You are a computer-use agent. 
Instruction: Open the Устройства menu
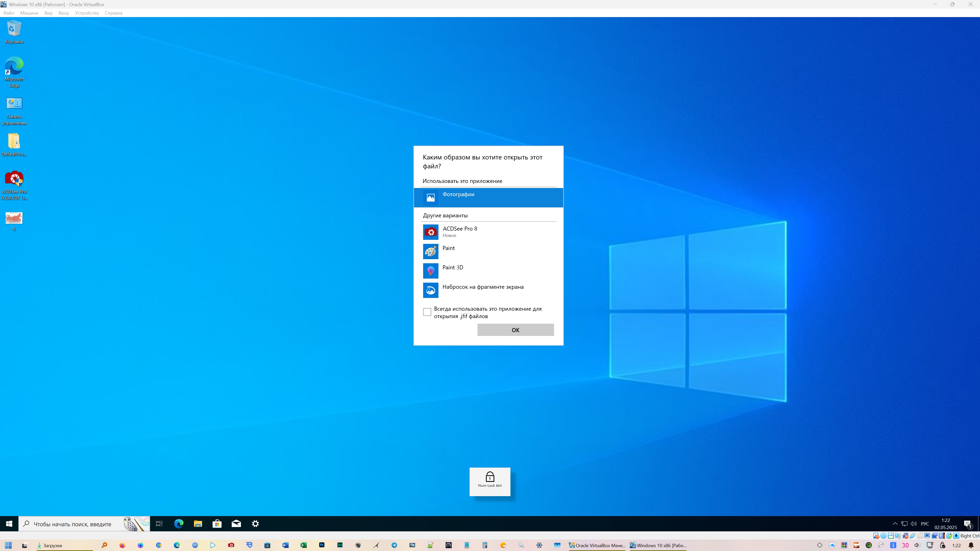click(86, 13)
